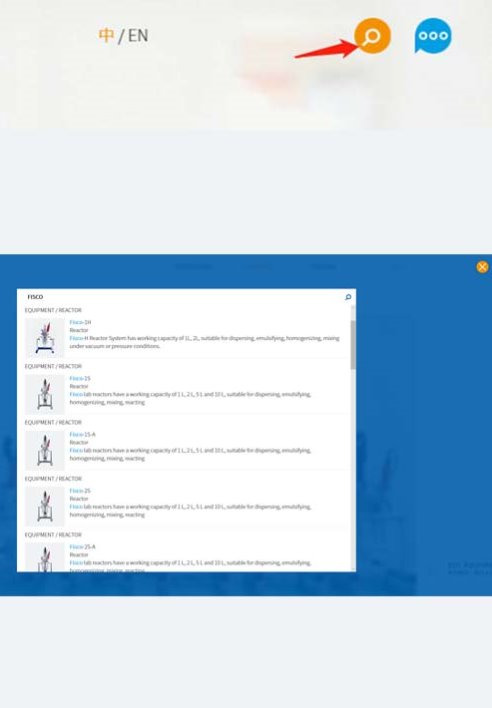
Task: Open the blue chat bubble icon
Action: pyautogui.click(x=433, y=36)
